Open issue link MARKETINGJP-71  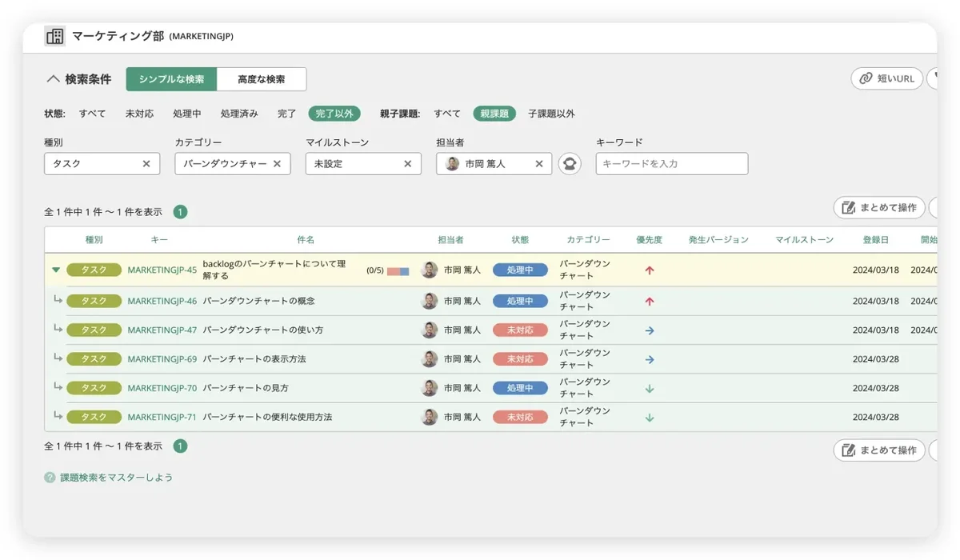click(162, 417)
